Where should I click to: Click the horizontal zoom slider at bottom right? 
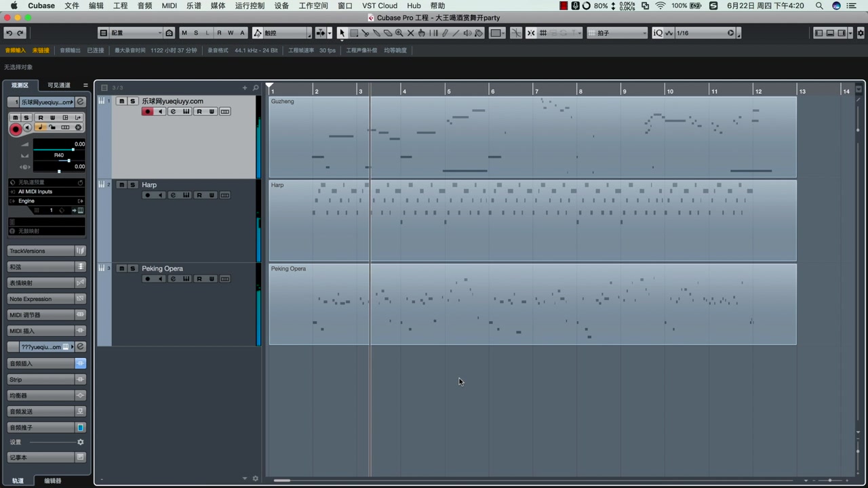tap(829, 481)
